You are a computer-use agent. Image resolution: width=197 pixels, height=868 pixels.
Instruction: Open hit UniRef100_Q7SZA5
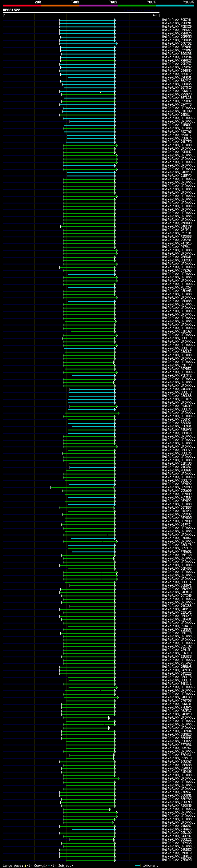click(x=176, y=270)
